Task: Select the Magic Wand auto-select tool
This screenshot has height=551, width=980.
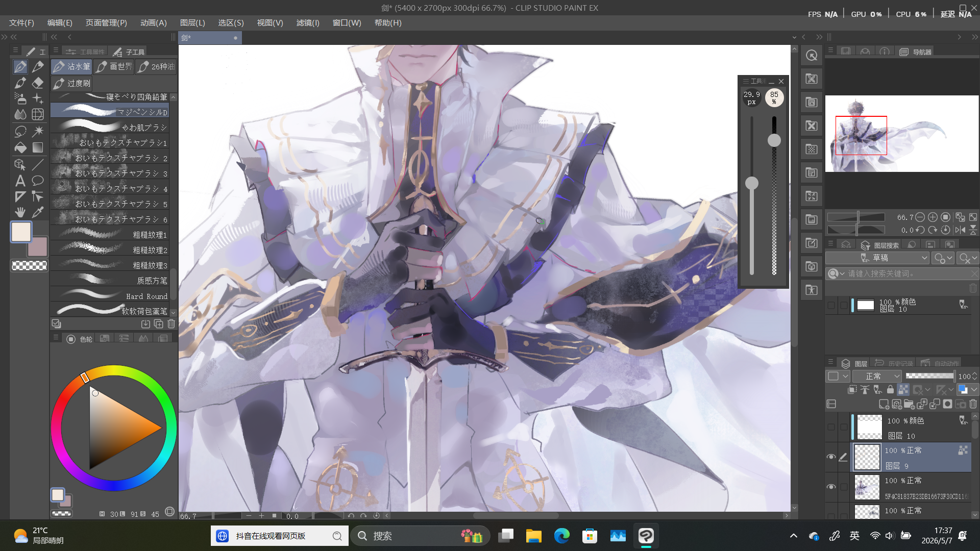Action: click(x=38, y=131)
